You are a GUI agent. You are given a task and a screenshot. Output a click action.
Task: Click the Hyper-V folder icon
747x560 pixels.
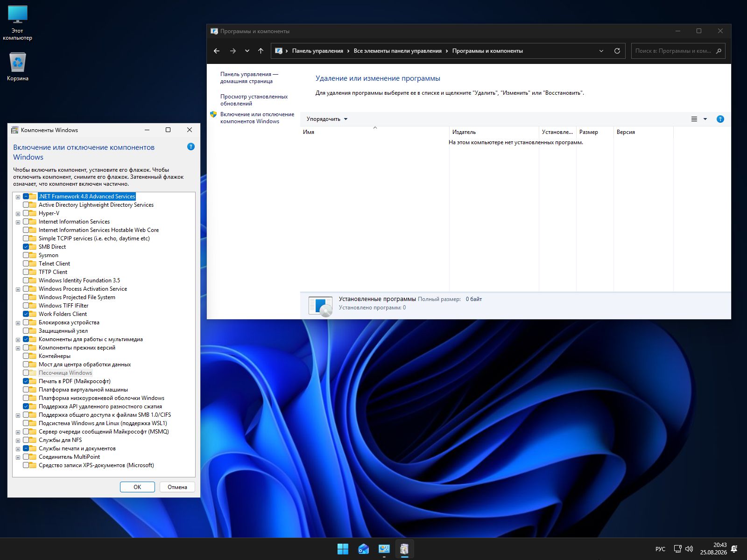click(x=33, y=213)
